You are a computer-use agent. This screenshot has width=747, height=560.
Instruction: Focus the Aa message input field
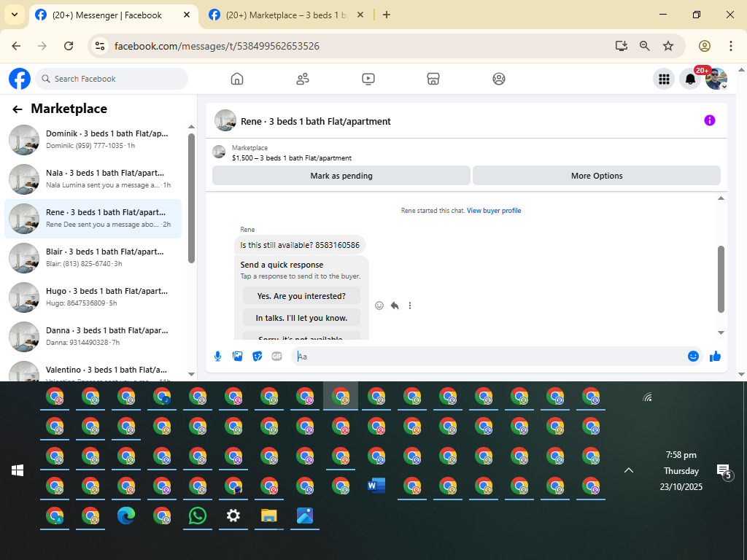pyautogui.click(x=488, y=356)
